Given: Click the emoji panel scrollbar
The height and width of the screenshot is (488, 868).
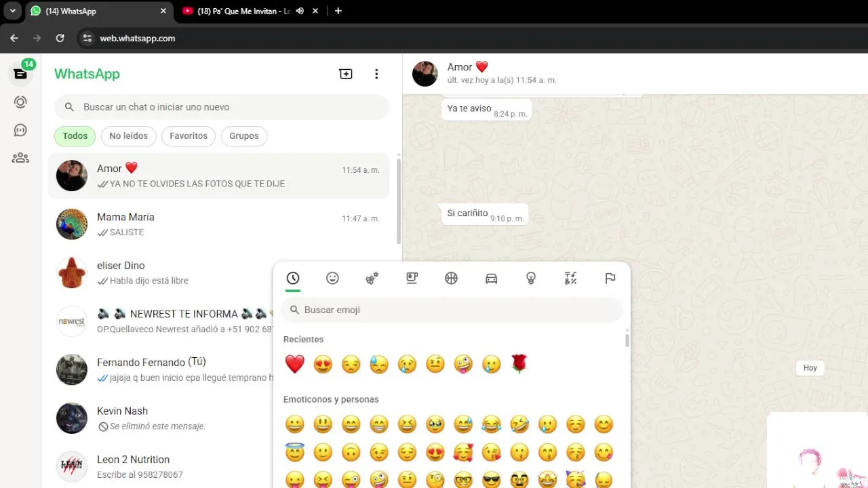Looking at the screenshot, I should (627, 339).
